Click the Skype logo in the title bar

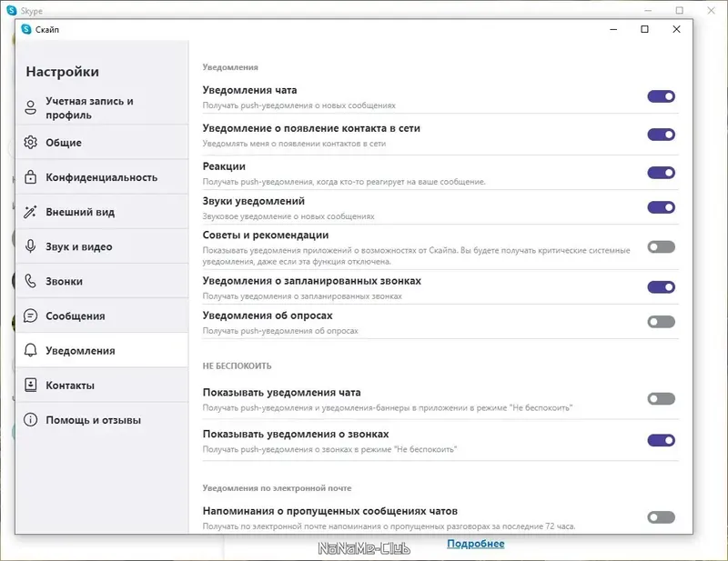(x=10, y=10)
